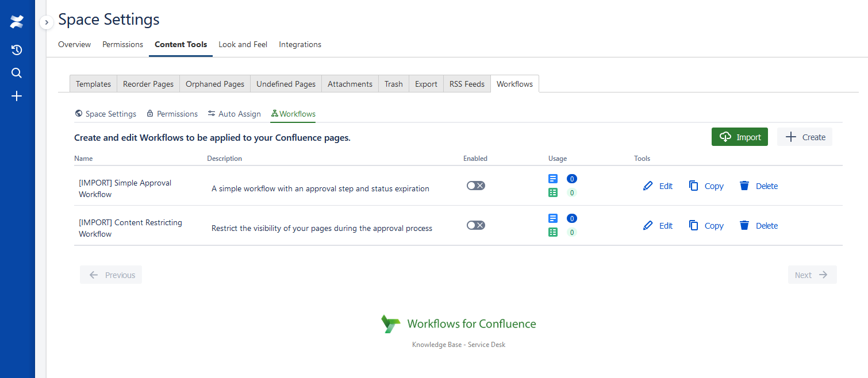Open the sidebar search icon
The image size is (868, 378).
point(17,73)
